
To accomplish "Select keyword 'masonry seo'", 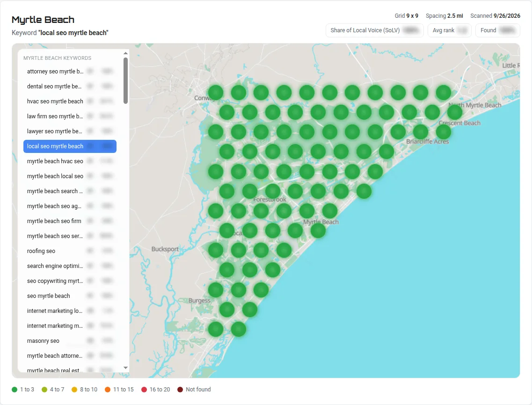I will tap(70, 340).
